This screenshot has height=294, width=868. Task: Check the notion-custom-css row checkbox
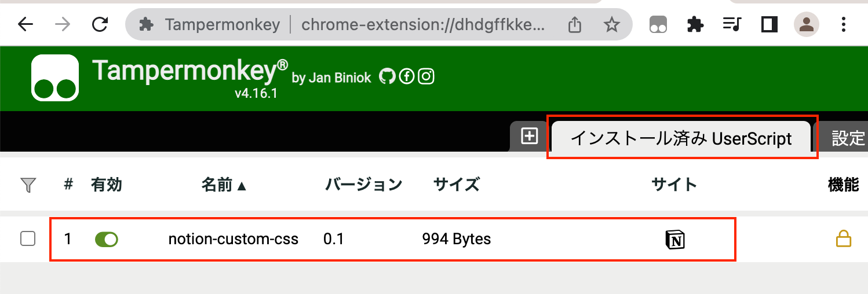(x=28, y=238)
